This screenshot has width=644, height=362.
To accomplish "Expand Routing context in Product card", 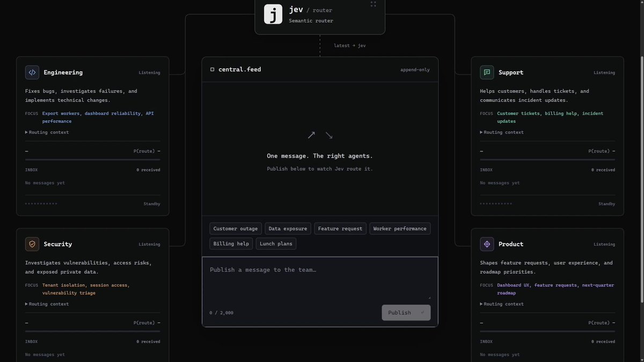I will (502, 304).
